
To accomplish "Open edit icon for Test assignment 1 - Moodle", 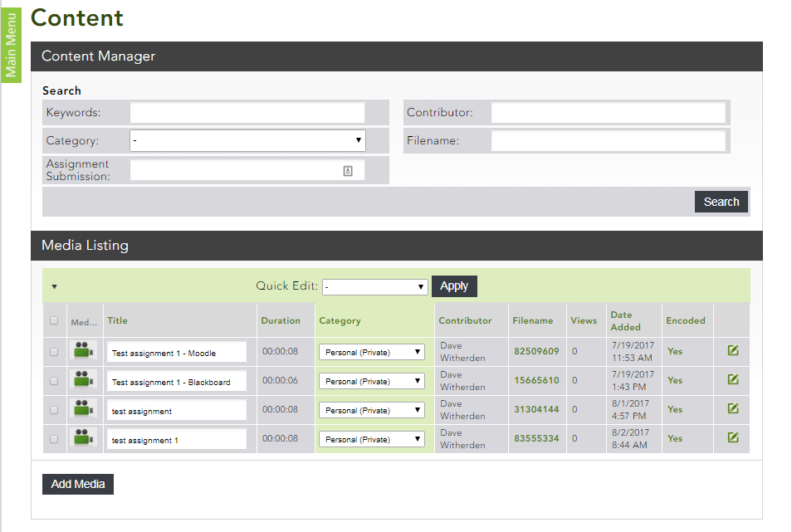I will (733, 350).
